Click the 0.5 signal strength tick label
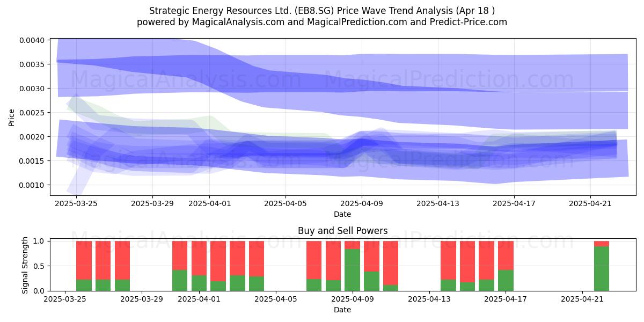 pos(40,266)
